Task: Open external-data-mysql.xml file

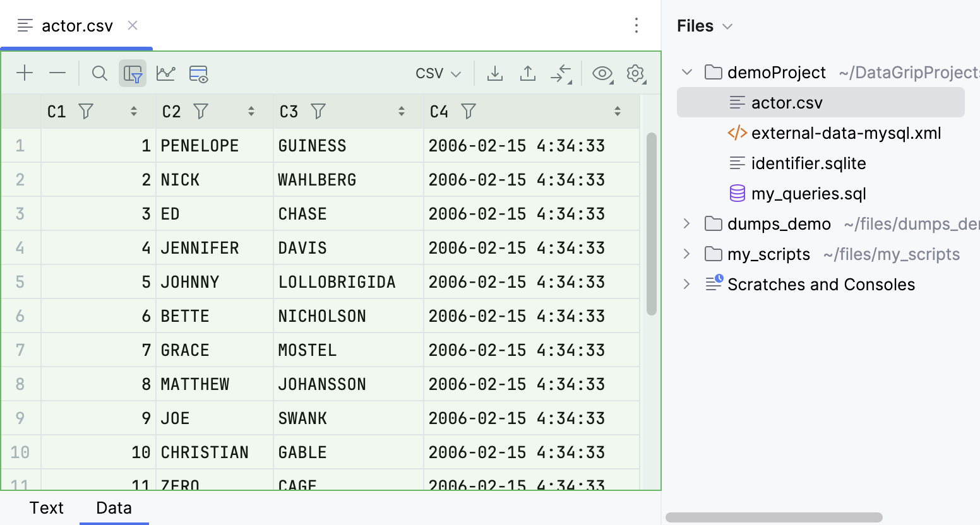Action: coord(846,133)
